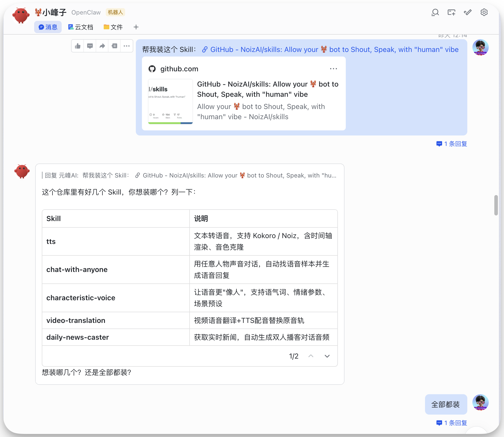Click the 1/2 page indicator
Screen dimensions: 504x437
point(294,356)
